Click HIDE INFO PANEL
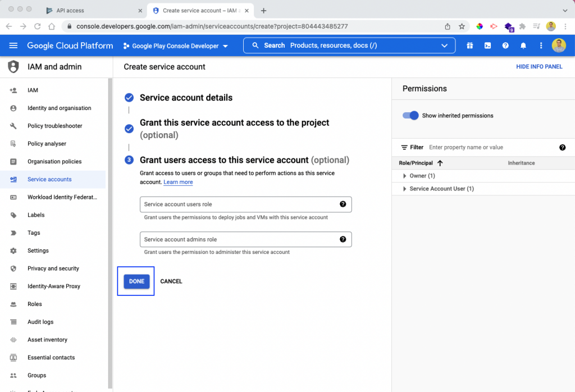 (539, 67)
